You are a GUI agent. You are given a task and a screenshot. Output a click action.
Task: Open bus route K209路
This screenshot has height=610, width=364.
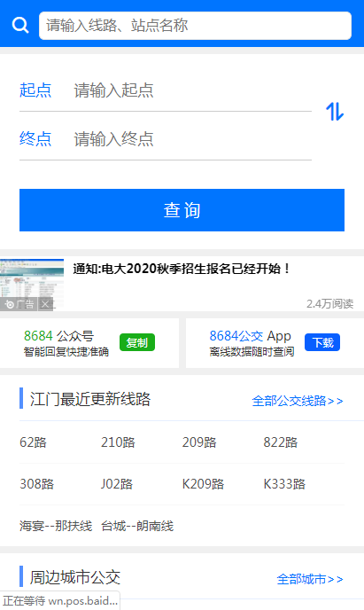[x=203, y=484]
